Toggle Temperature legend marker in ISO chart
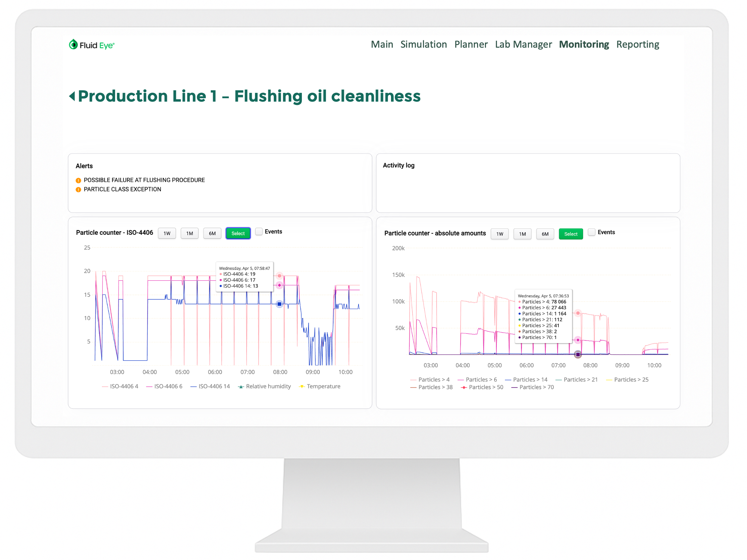The image size is (747, 560). click(302, 386)
